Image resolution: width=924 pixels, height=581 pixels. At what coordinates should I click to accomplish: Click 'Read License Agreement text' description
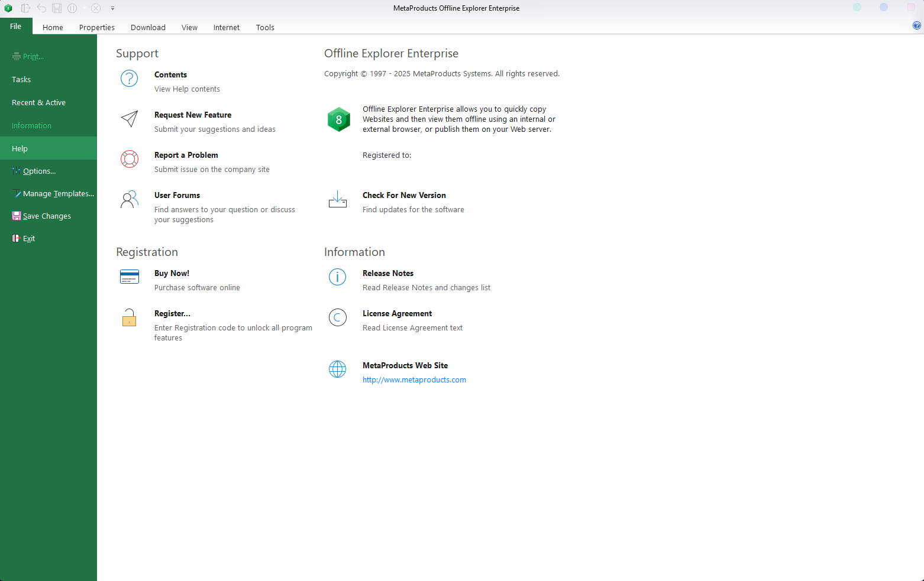(412, 328)
